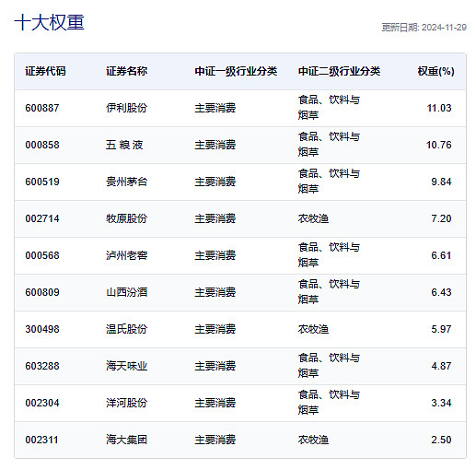Click the 中证二级行业分类 column header
Image resolution: width=476 pixels, height=470 pixels.
coord(339,71)
